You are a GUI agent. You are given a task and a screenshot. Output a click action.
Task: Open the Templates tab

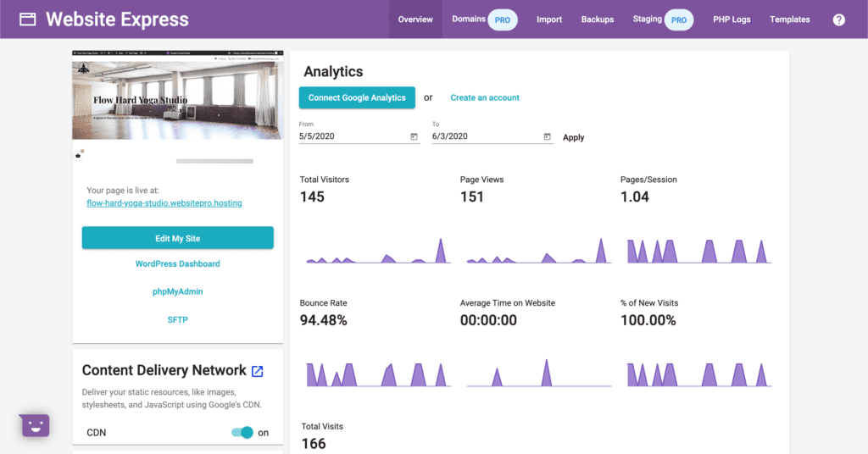[x=789, y=19]
